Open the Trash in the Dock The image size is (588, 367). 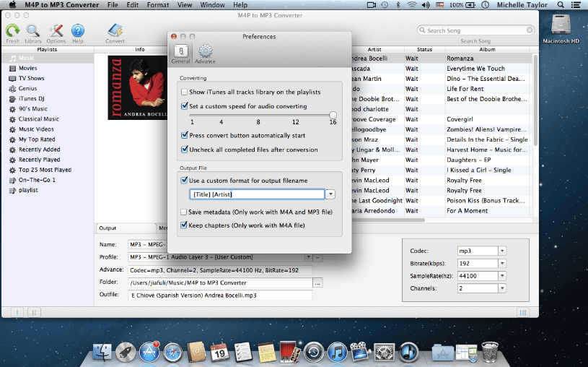point(490,352)
